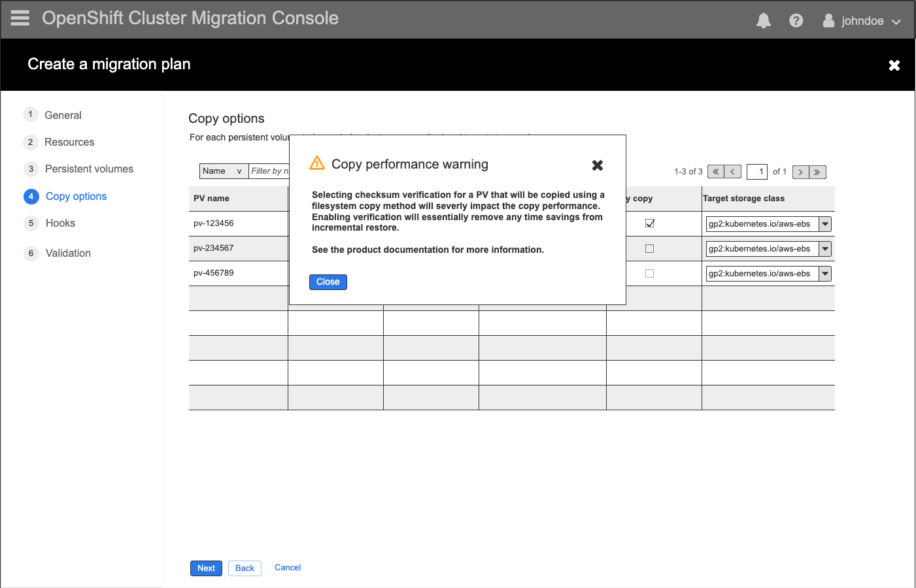Go to first page with double-left arrow
Viewport: 916px width, 588px height.
[x=716, y=171]
